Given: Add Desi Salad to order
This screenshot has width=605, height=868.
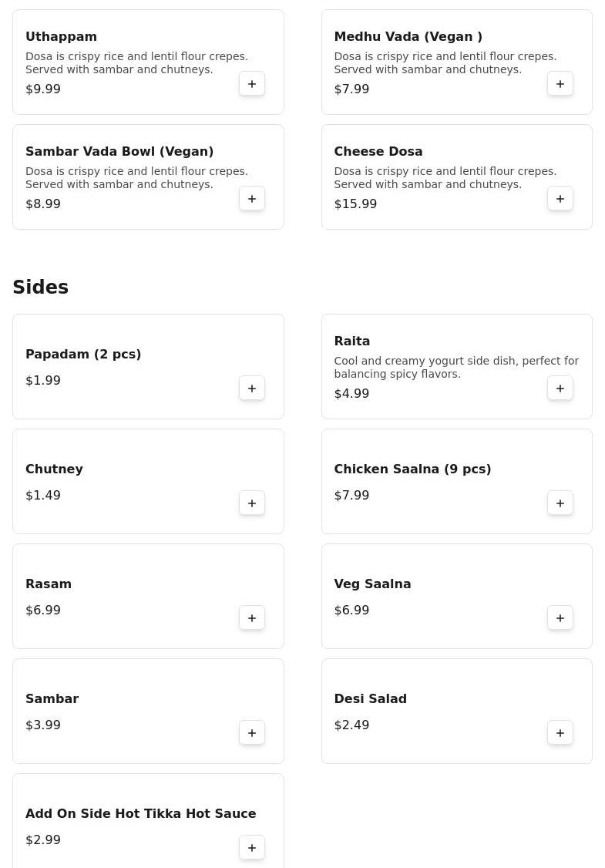Looking at the screenshot, I should point(560,733).
